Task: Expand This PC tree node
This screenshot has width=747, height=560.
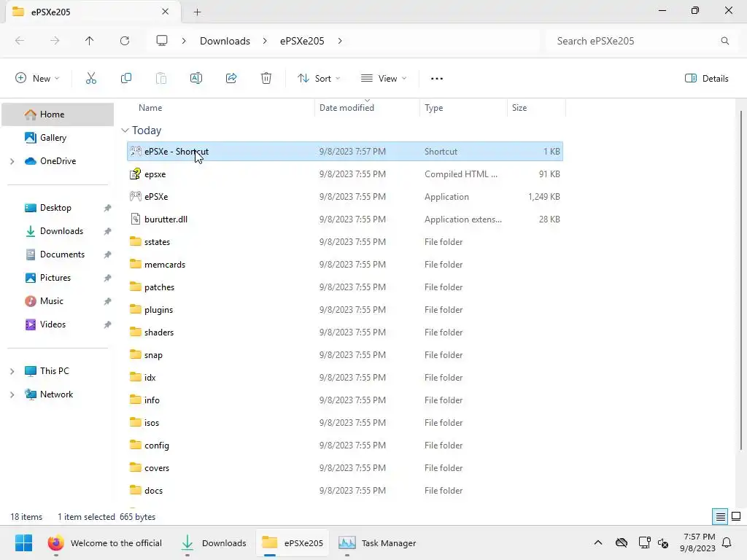Action: click(x=12, y=371)
